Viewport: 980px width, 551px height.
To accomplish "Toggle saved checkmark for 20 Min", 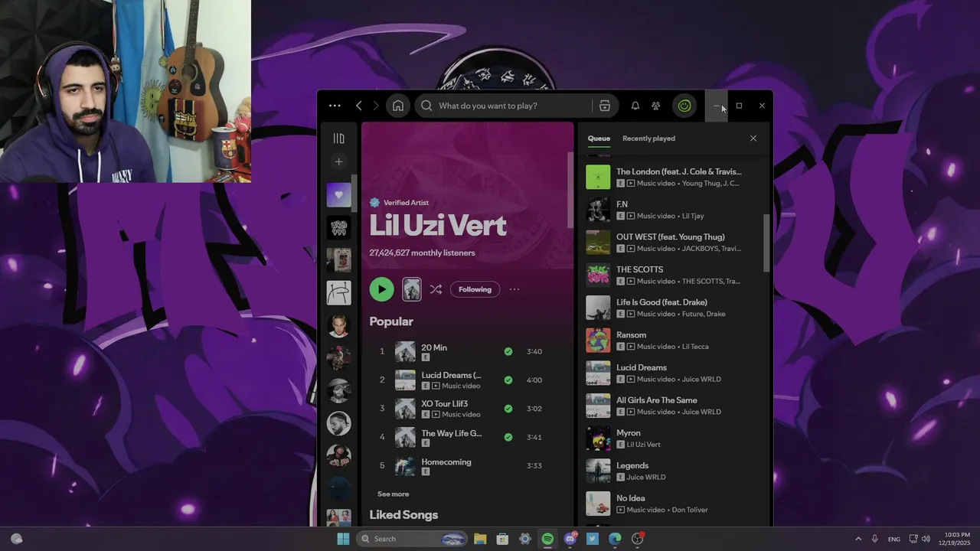I will pos(508,351).
